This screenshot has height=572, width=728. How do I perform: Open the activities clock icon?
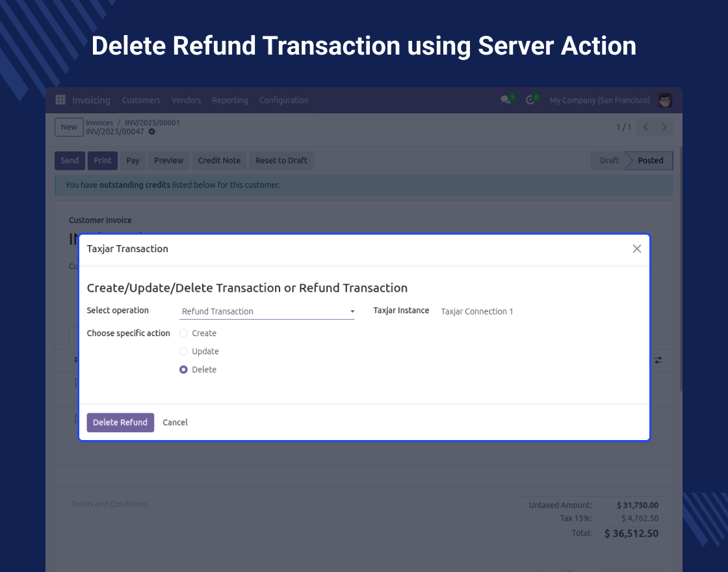[x=530, y=100]
